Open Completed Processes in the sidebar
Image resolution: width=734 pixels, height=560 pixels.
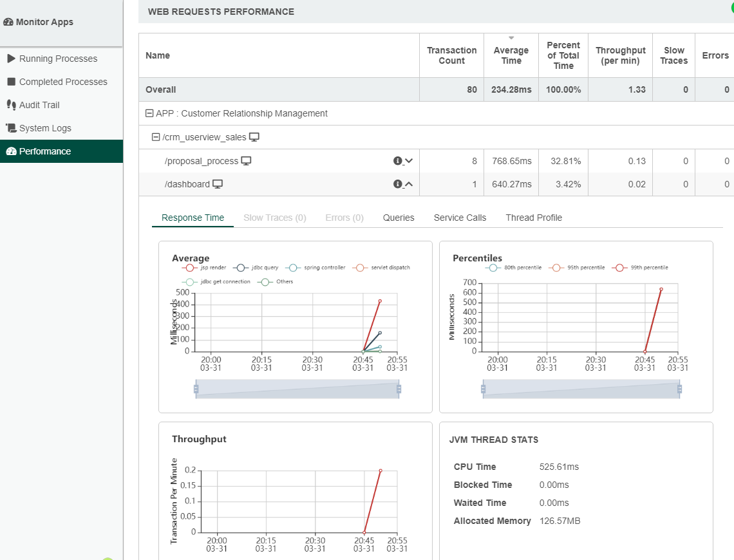63,82
